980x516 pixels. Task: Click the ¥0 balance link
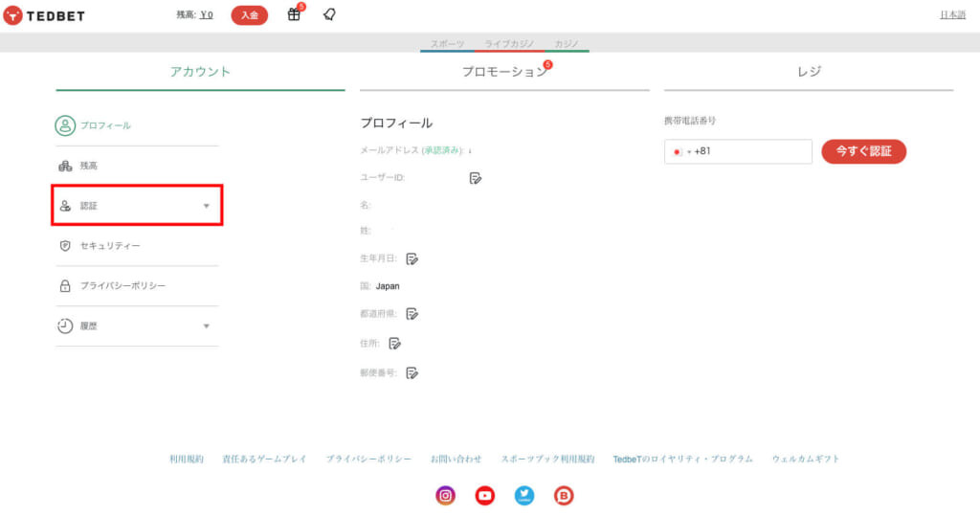click(x=207, y=15)
